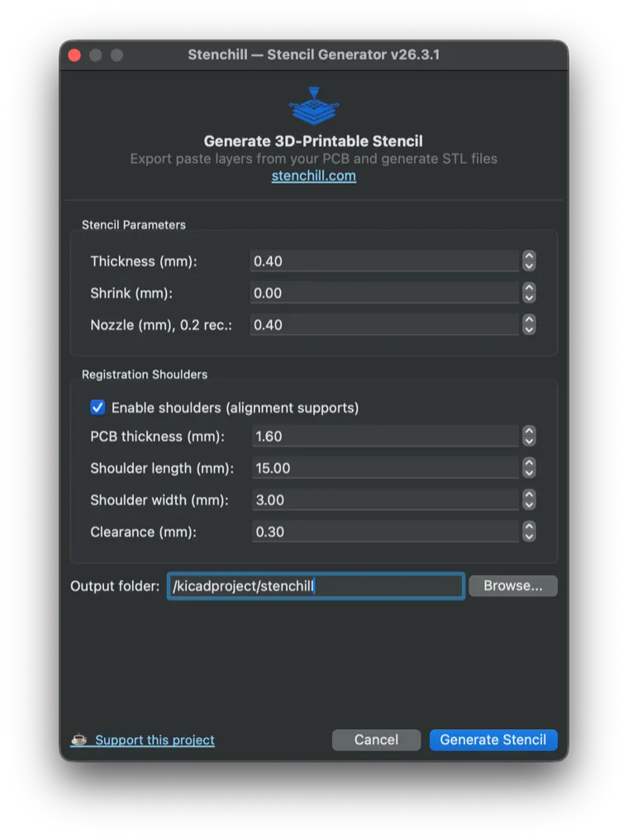Increase Thickness using its up stepper arrow
Viewport: 628px width, 840px height.
pyautogui.click(x=528, y=256)
